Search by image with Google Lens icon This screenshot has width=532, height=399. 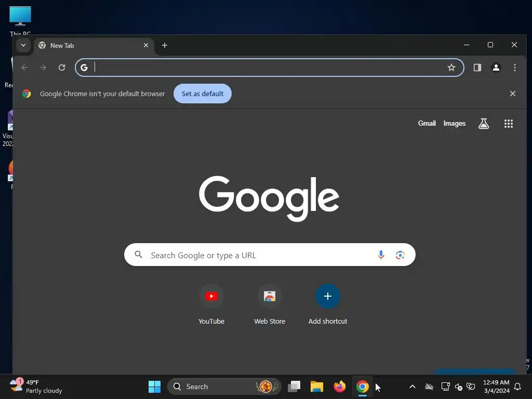click(x=400, y=255)
